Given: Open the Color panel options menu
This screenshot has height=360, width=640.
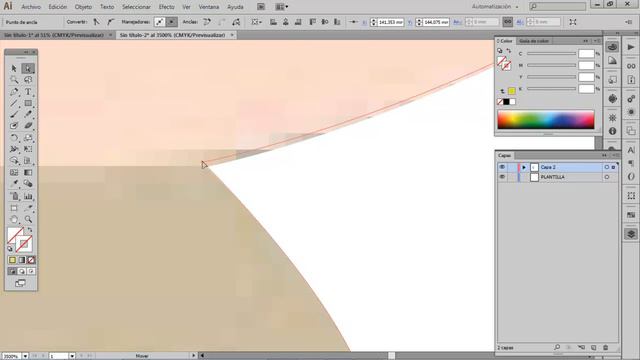Looking at the screenshot, I should pyautogui.click(x=596, y=41).
